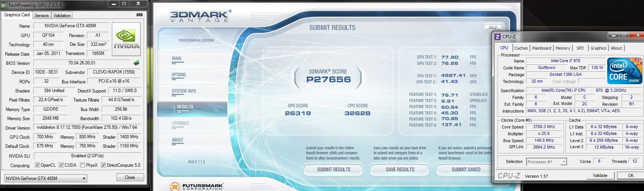
Task: Click the CPU TEST 1 value 4587.41
Action: 453,76
